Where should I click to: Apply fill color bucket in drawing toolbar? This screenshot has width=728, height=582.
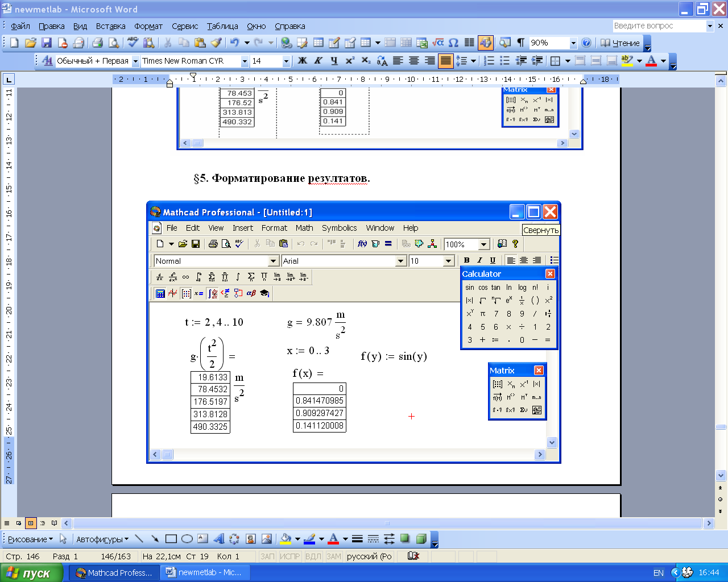(286, 539)
